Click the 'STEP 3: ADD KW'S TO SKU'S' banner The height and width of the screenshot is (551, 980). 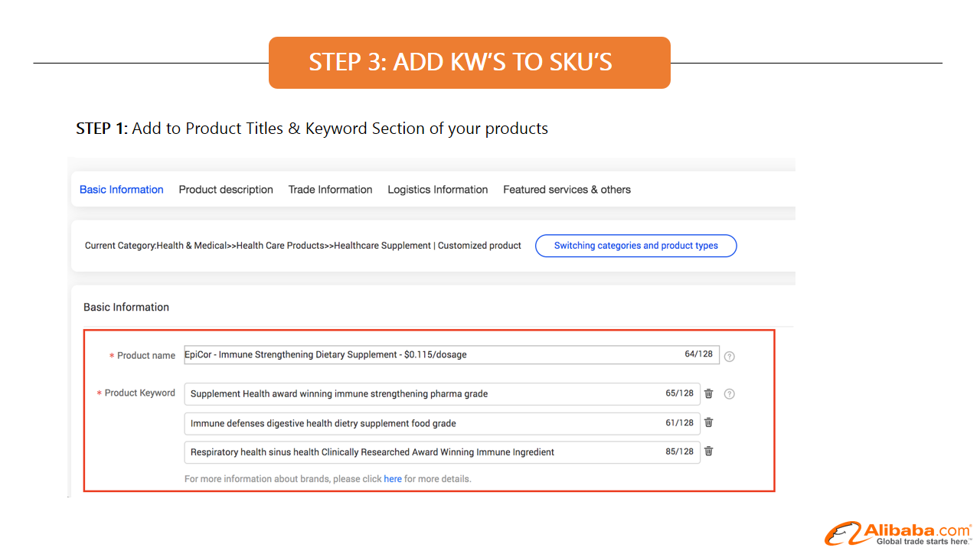(x=469, y=63)
